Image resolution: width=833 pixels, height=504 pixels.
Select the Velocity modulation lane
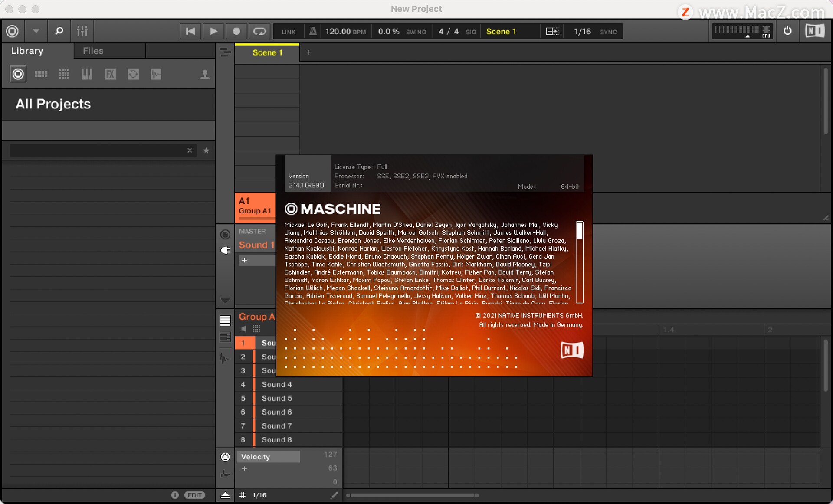tap(268, 457)
